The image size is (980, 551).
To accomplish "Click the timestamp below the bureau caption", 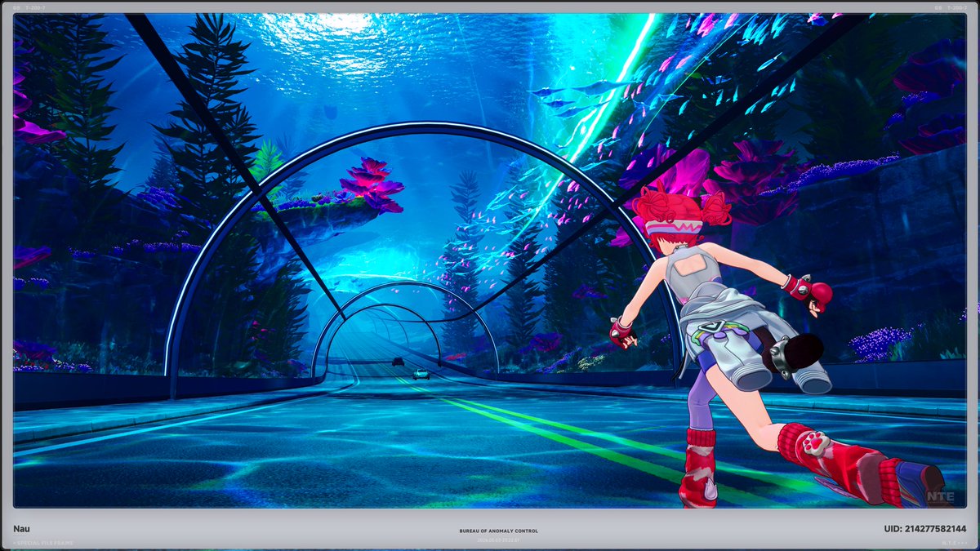I will [498, 540].
